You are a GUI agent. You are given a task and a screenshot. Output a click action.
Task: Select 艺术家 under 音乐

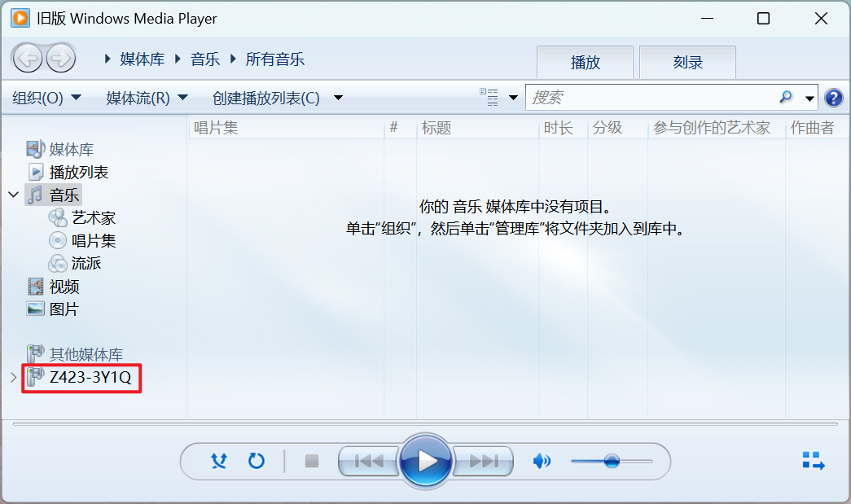point(94,218)
